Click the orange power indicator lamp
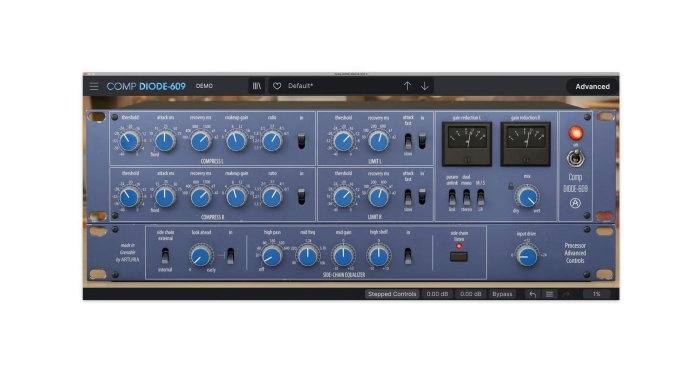This screenshot has height=372, width=700. (576, 133)
